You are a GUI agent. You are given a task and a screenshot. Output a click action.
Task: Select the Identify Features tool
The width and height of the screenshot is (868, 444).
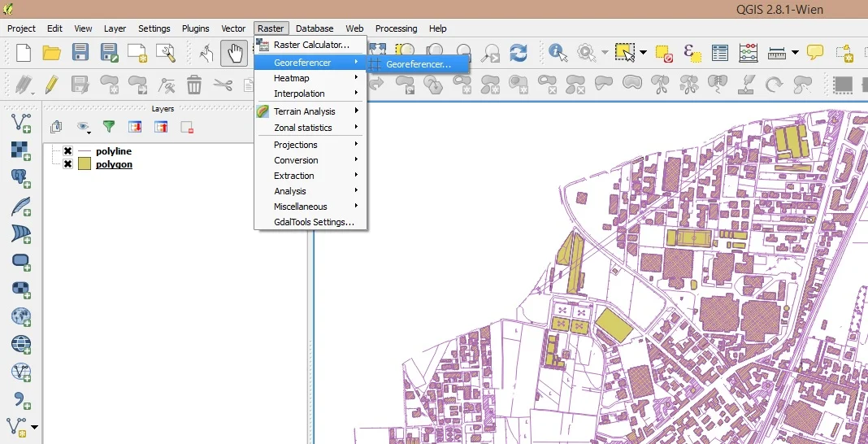558,53
